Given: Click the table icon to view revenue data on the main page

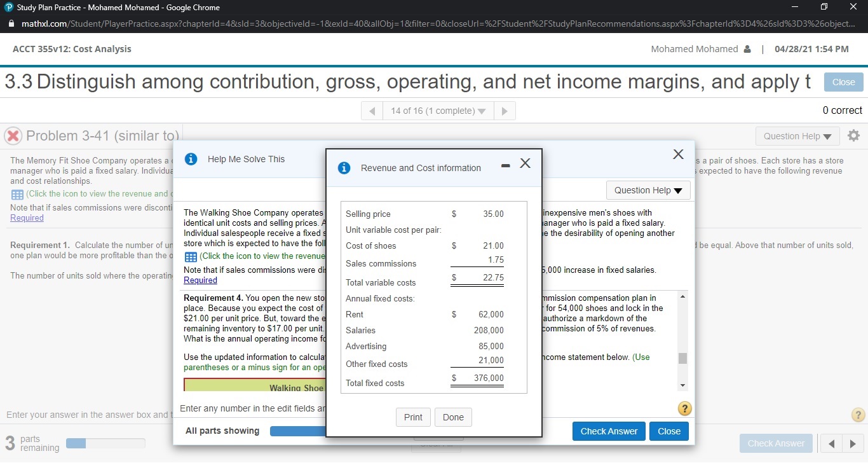Looking at the screenshot, I should 16,194.
